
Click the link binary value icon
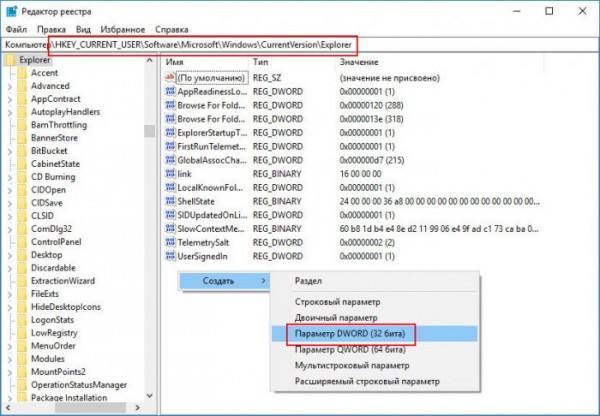170,174
